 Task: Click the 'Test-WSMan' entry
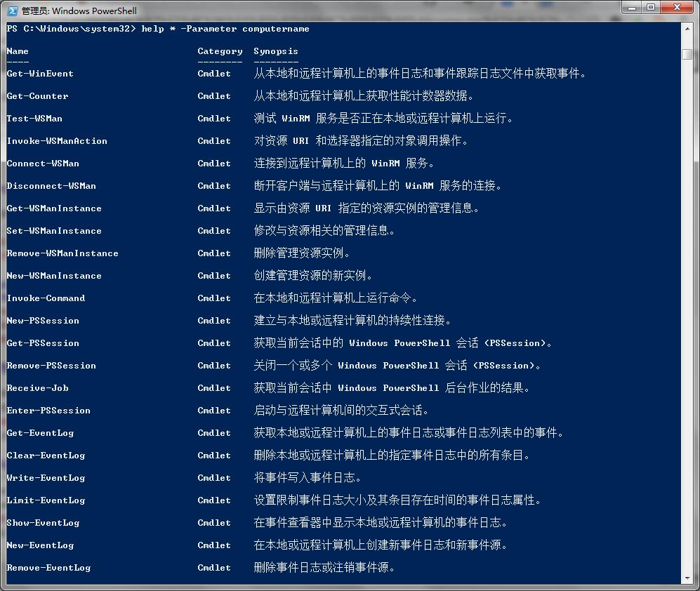tap(34, 119)
